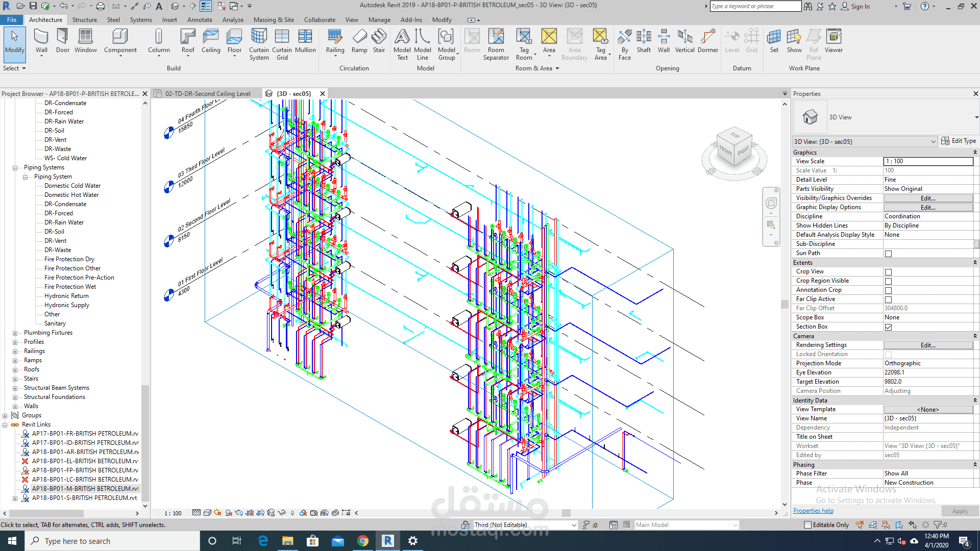Open the Systems ribbon tab
The width and height of the screenshot is (980, 551).
[141, 20]
